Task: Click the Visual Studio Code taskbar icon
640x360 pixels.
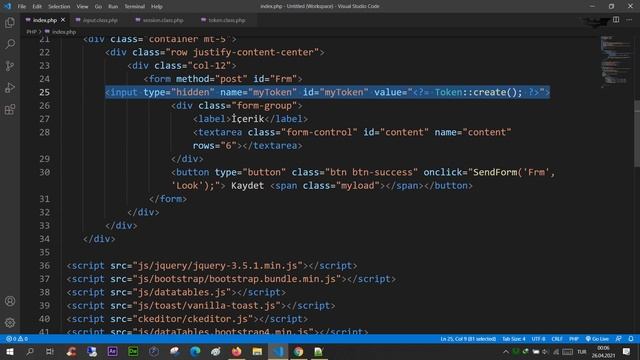Action: tap(278, 351)
